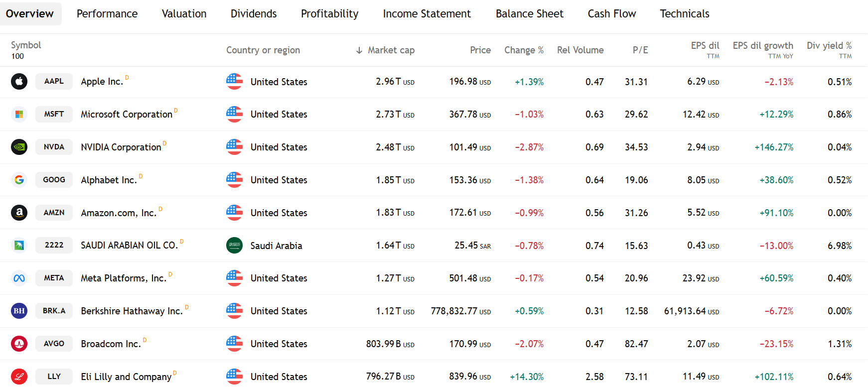Open the NVIDIA Corporation stock link
Viewport: 868px width, 387px height.
click(x=121, y=147)
